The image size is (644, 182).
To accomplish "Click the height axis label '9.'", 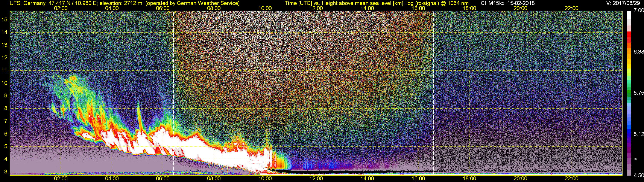I will pos(6,96).
